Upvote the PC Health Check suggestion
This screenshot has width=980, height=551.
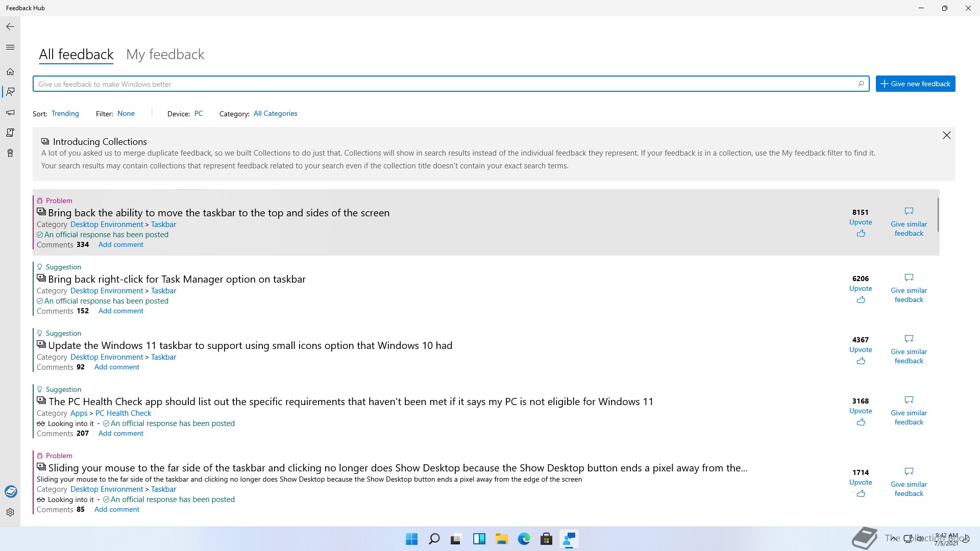tap(861, 417)
